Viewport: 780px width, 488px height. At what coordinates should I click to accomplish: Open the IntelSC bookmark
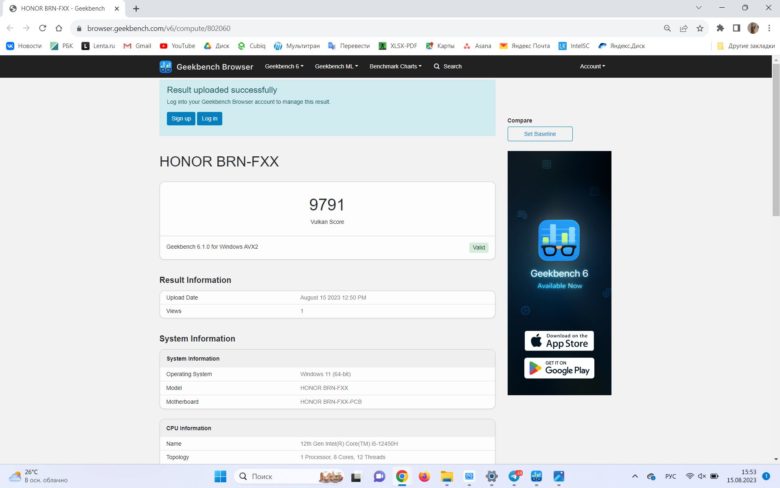[574, 46]
